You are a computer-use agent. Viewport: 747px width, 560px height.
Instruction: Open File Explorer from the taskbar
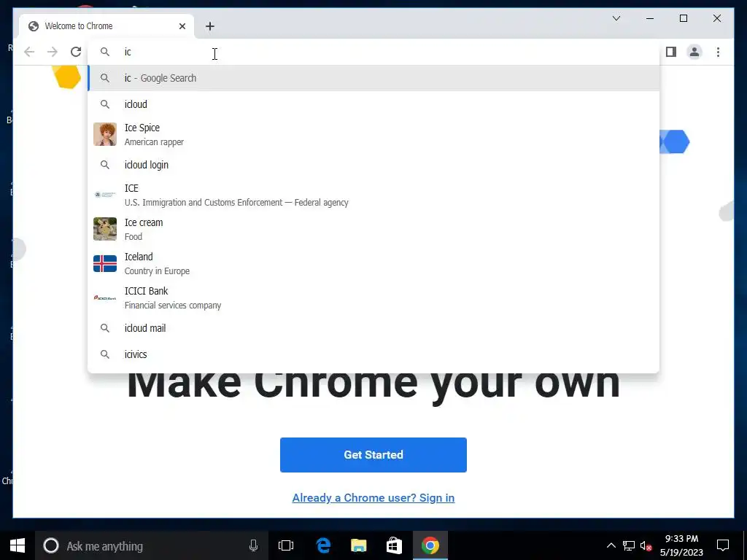pyautogui.click(x=359, y=545)
